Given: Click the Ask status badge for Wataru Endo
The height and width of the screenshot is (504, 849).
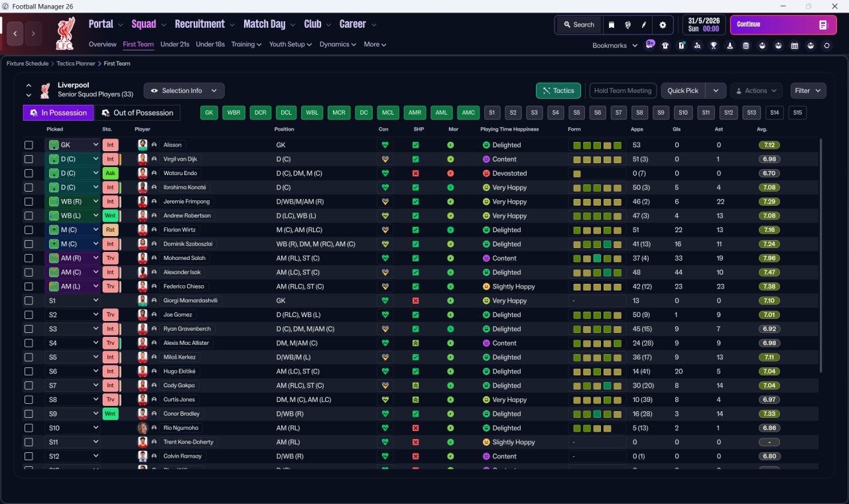Looking at the screenshot, I should (111, 173).
